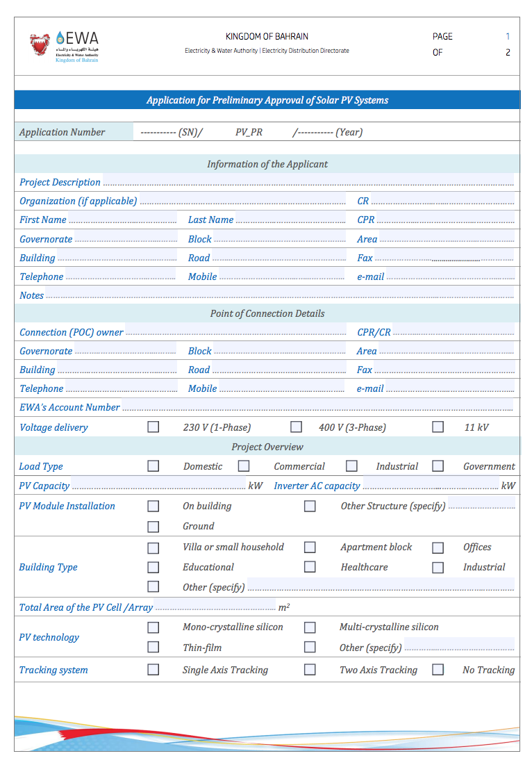The width and height of the screenshot is (532, 765).
Task: Click the Application Number SN field
Action: (x=158, y=132)
